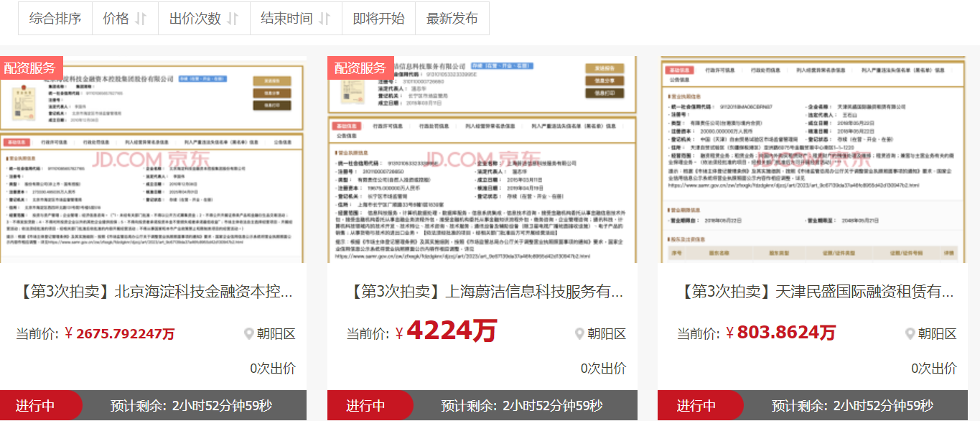Click the 当前价 label on the 上海蔚洁 card
The width and height of the screenshot is (980, 421).
(x=369, y=334)
